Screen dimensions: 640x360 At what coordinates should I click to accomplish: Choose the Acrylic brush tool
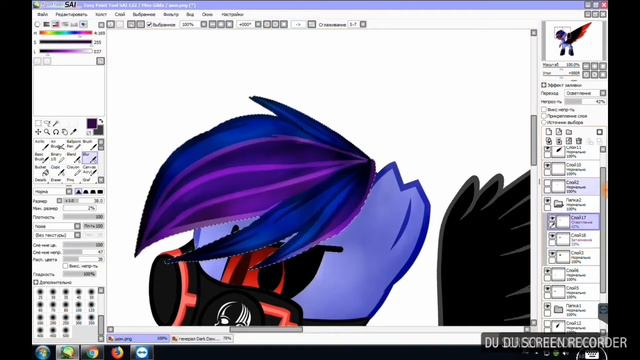coord(41,144)
